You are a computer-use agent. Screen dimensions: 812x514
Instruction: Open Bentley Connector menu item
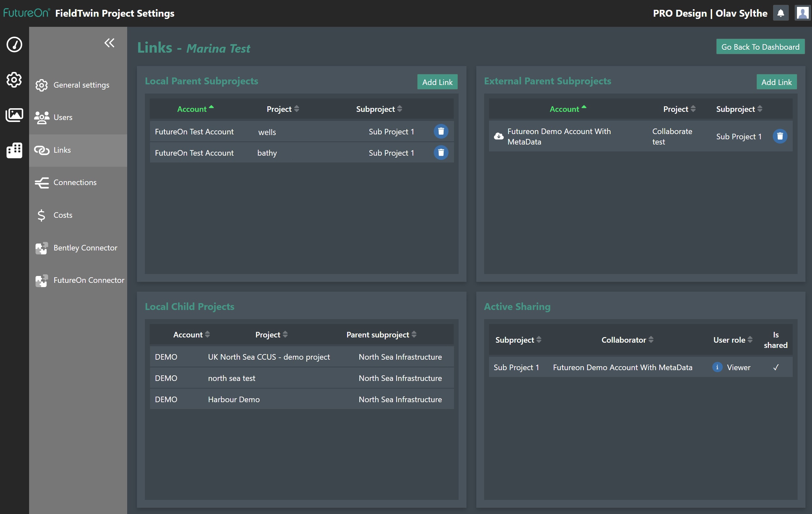point(78,248)
